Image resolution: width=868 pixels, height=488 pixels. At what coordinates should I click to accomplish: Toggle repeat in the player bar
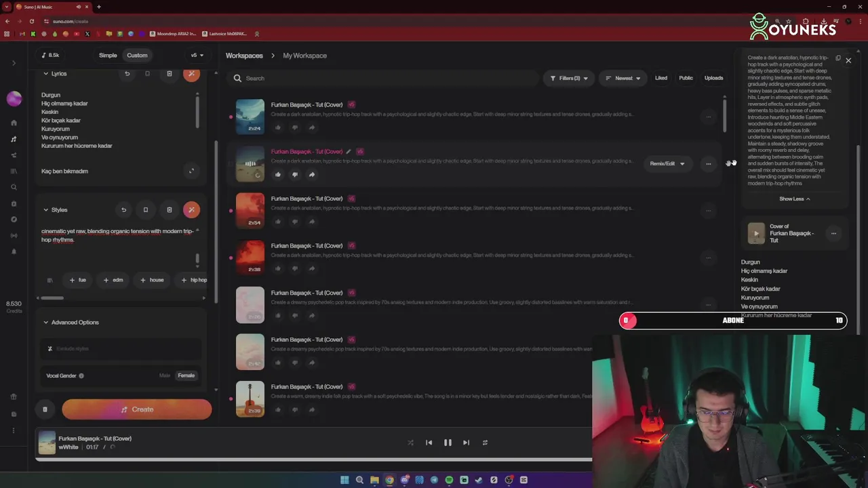485,443
